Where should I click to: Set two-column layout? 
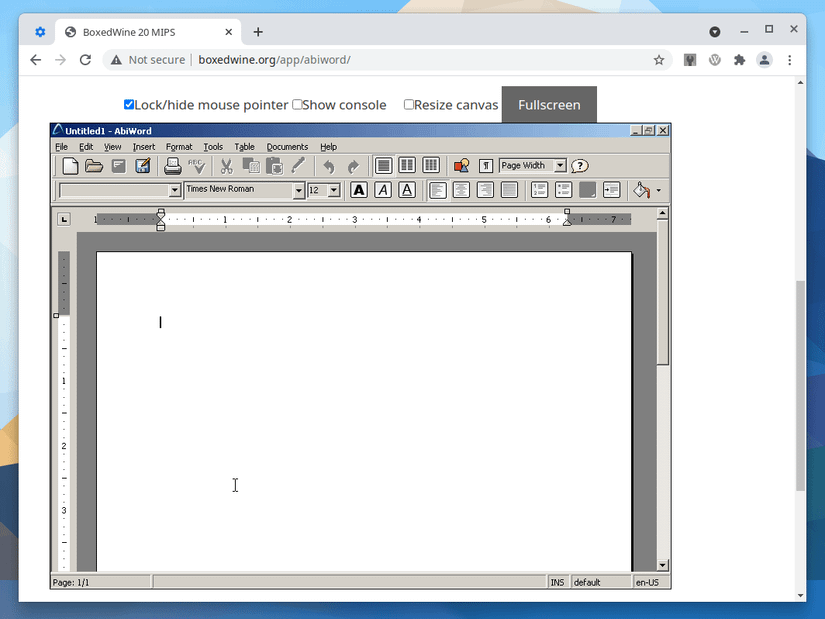(x=407, y=166)
